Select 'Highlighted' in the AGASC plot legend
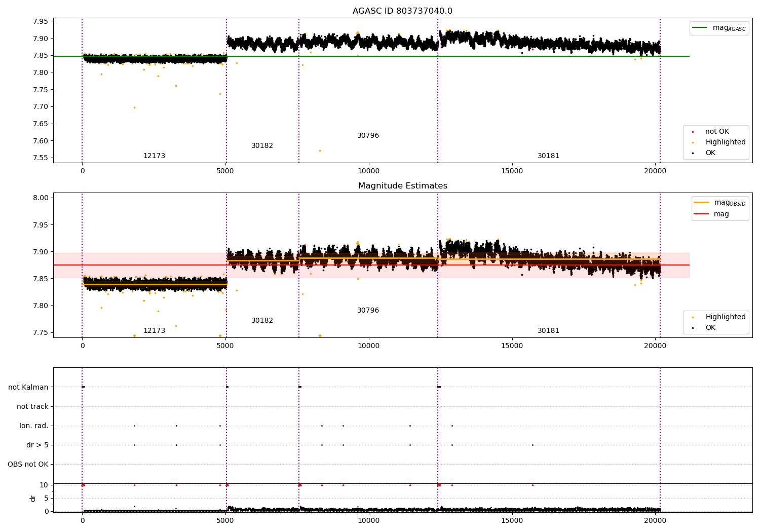This screenshot has height=532, width=760. click(719, 142)
